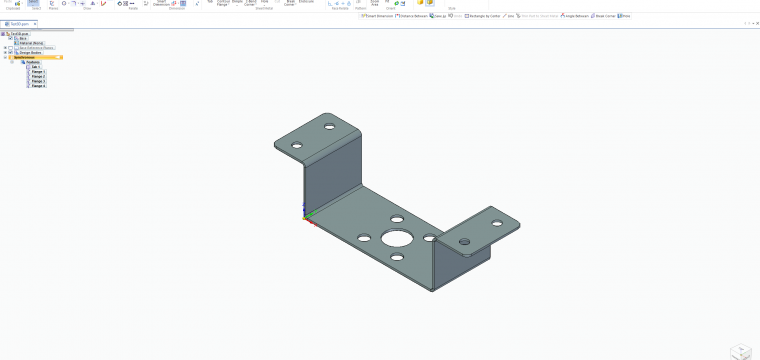Close the Test3D.psm document tab
Image resolution: width=760 pixels, height=360 pixels.
[35, 24]
